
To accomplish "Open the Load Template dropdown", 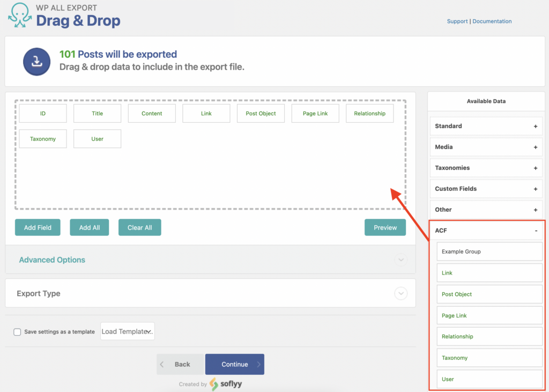I will click(127, 331).
